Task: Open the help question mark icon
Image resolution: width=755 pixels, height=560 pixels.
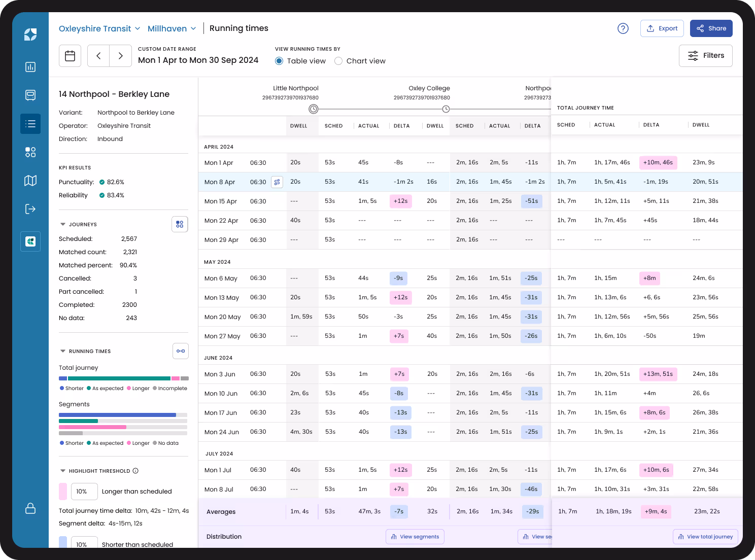Action: click(x=623, y=28)
